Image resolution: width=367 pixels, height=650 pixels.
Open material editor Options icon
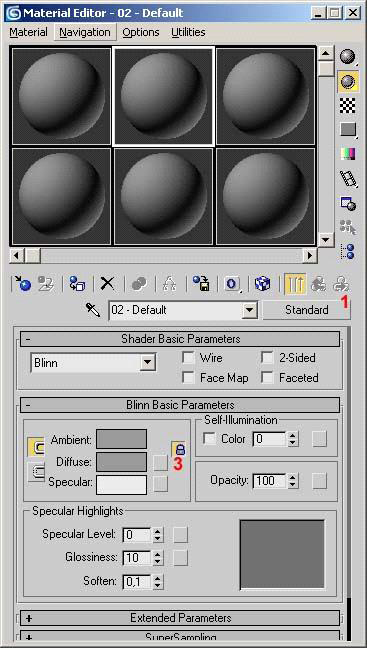pos(348,203)
